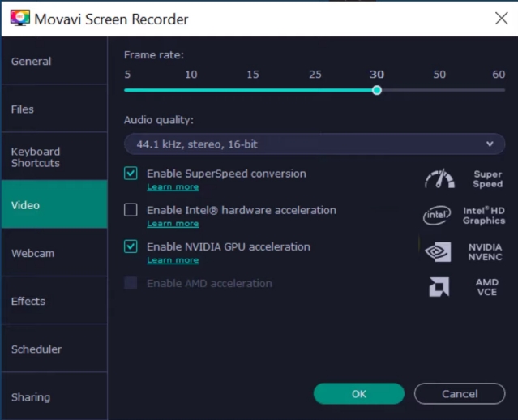Click the SuperSpeed speedometer icon

[439, 178]
